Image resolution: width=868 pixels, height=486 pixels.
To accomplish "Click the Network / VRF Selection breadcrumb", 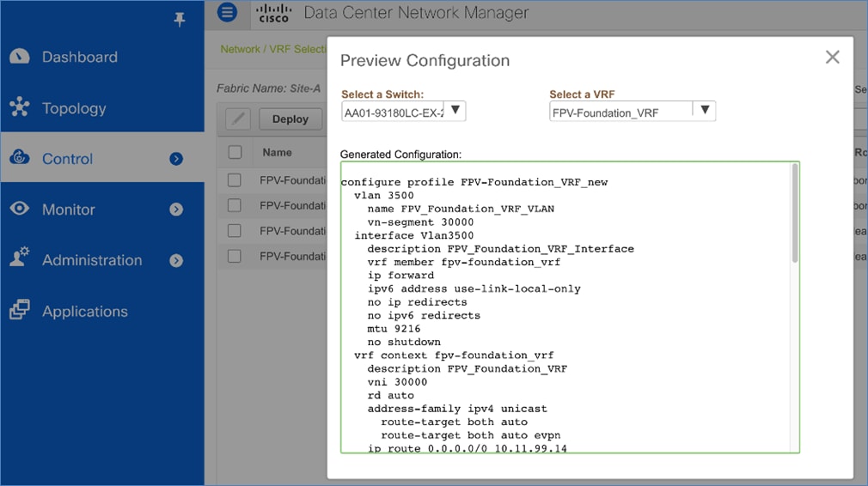I will point(273,49).
